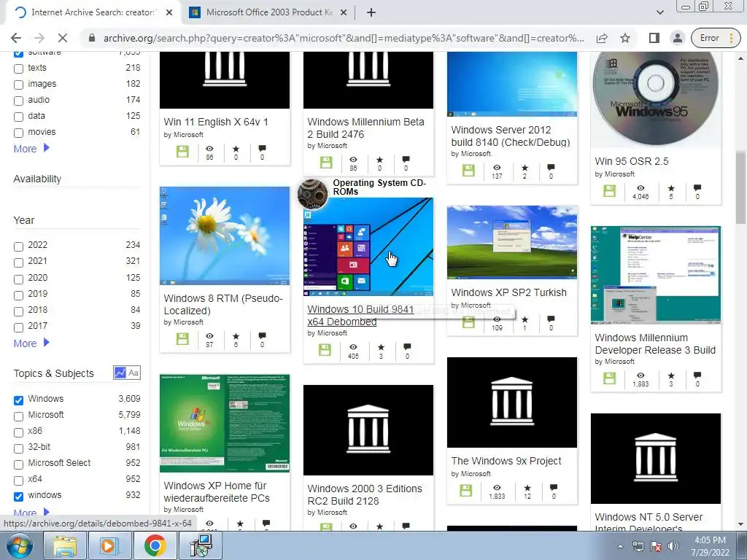The height and width of the screenshot is (560, 747).
Task: Click favorites star under Win 95 OSR 2.5
Action: (x=671, y=188)
